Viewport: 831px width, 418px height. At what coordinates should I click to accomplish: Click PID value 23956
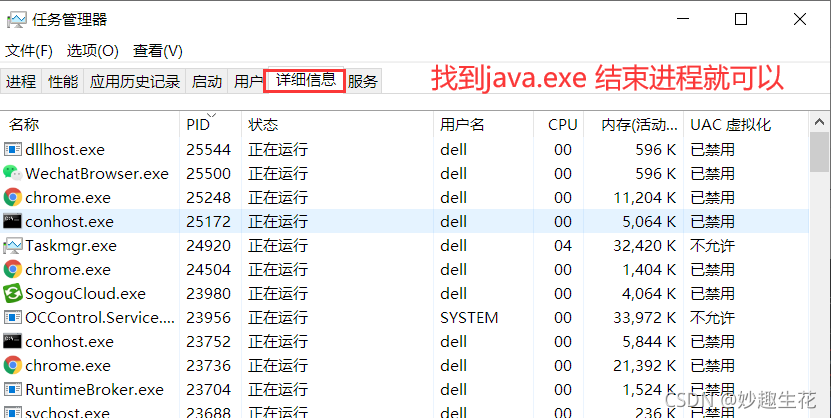point(208,317)
